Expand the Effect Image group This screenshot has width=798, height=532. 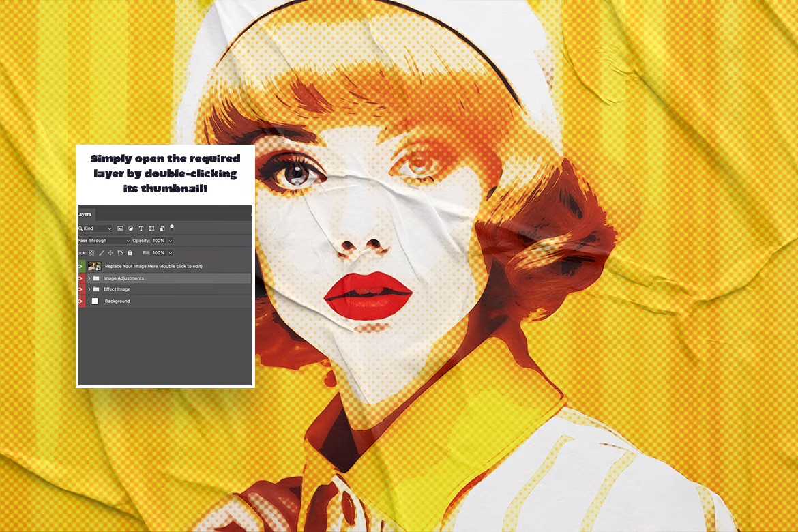[x=88, y=289]
